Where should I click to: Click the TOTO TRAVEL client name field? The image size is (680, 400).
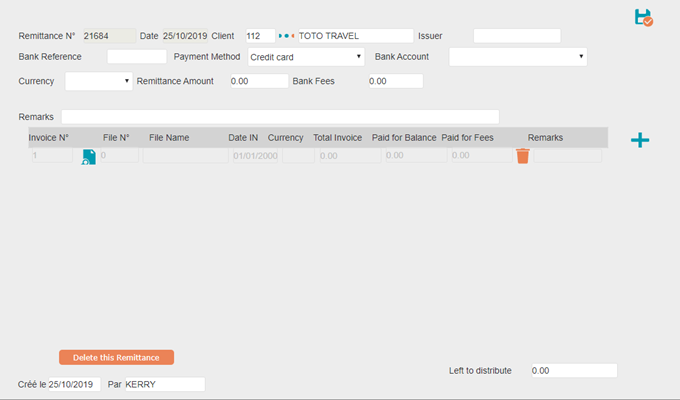[x=356, y=36]
